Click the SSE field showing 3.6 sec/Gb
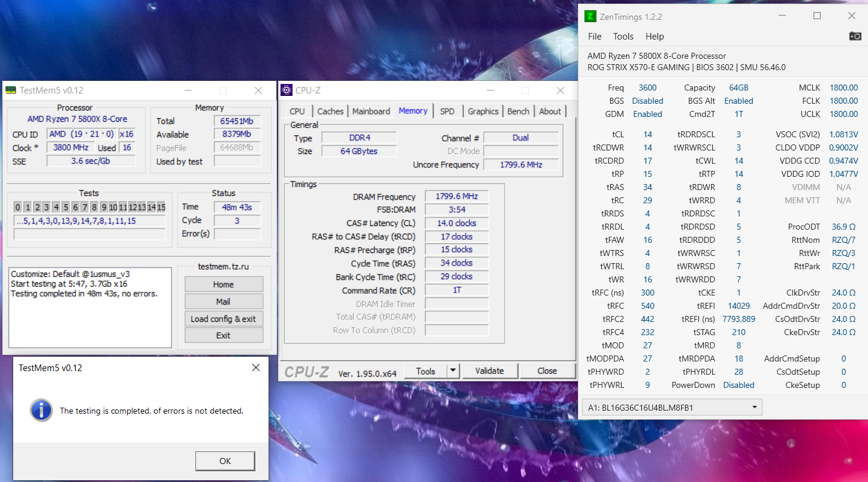 click(x=91, y=161)
